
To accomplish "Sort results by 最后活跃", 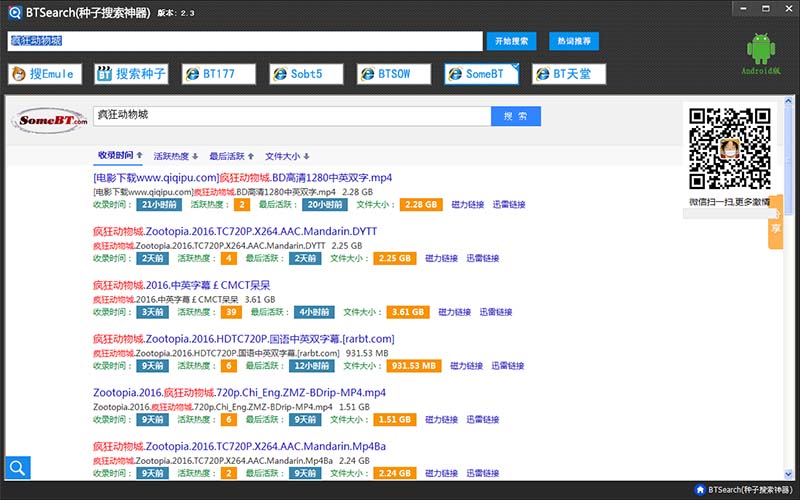I will [x=231, y=156].
